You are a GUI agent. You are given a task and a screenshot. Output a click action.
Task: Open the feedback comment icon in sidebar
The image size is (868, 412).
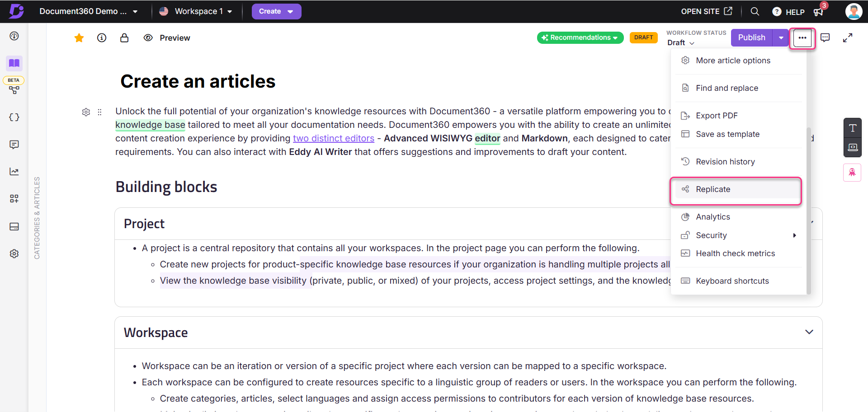[14, 145]
